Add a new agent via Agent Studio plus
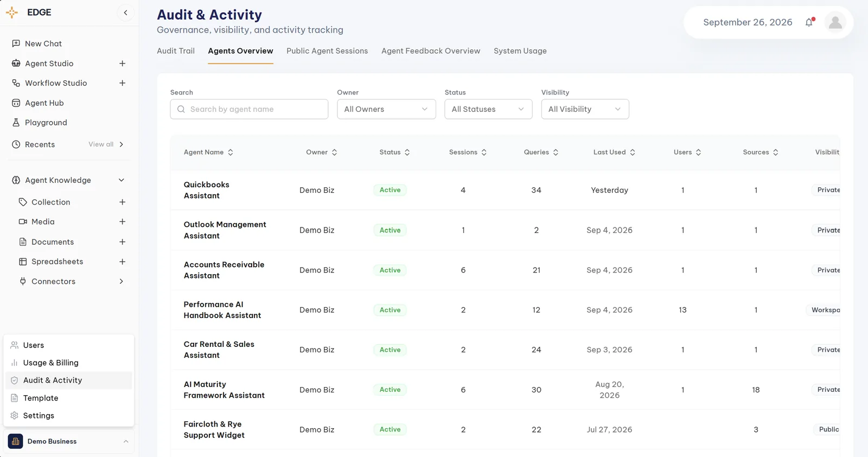 (122, 64)
